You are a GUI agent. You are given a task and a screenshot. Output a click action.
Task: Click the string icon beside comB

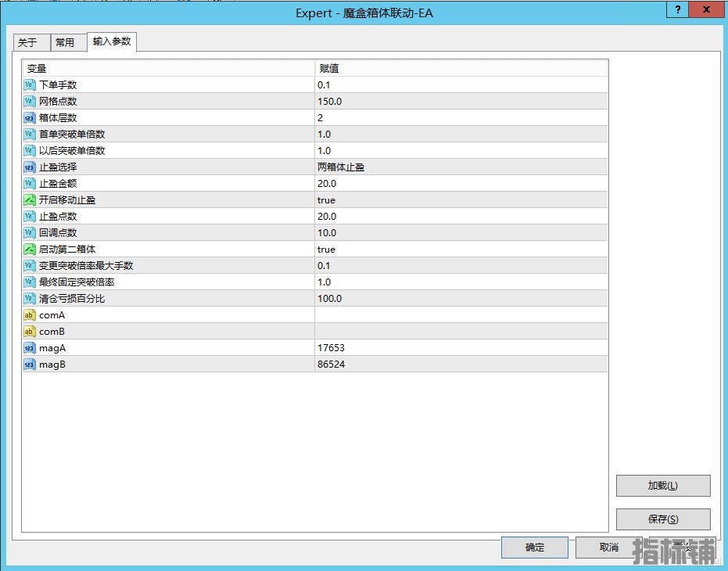click(x=29, y=332)
